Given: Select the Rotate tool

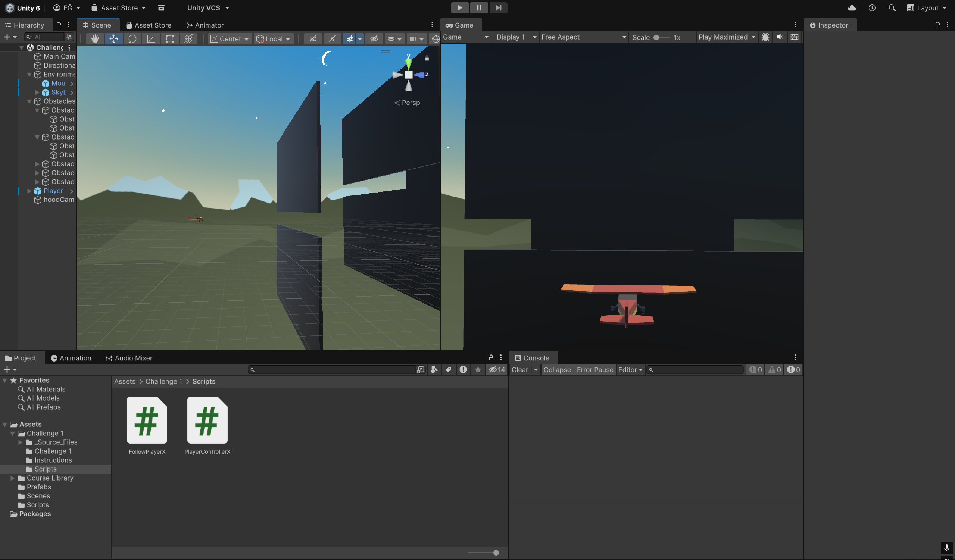Looking at the screenshot, I should coord(132,39).
